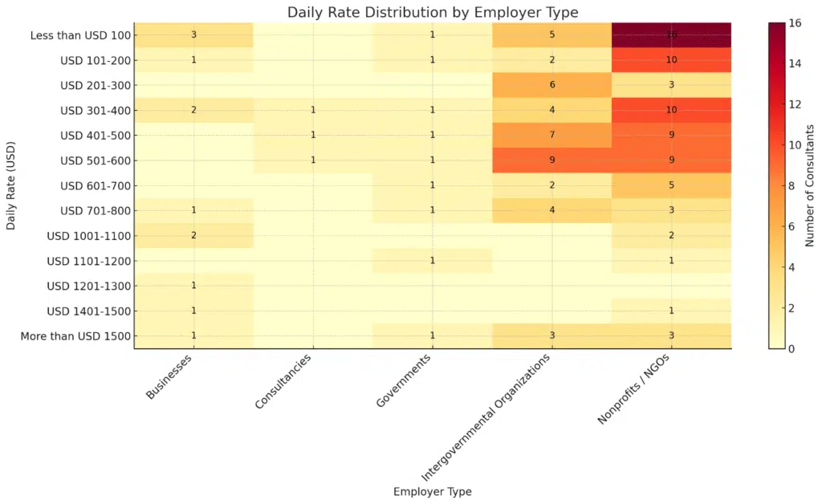Select the Businesses cell for Less than USD 100
The width and height of the screenshot is (822, 504).
point(193,35)
